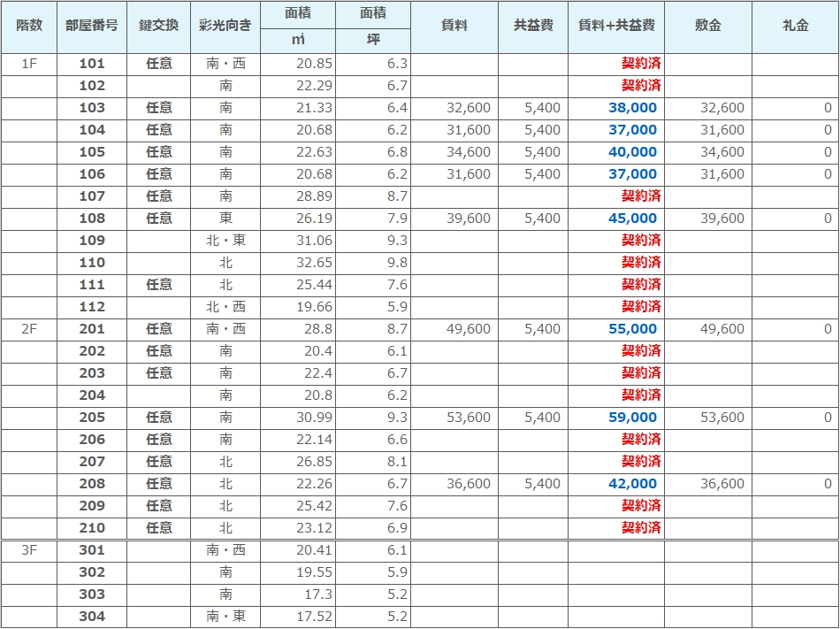Select the 坪 area sub-header
This screenshot has height=629, width=840.
[x=373, y=41]
